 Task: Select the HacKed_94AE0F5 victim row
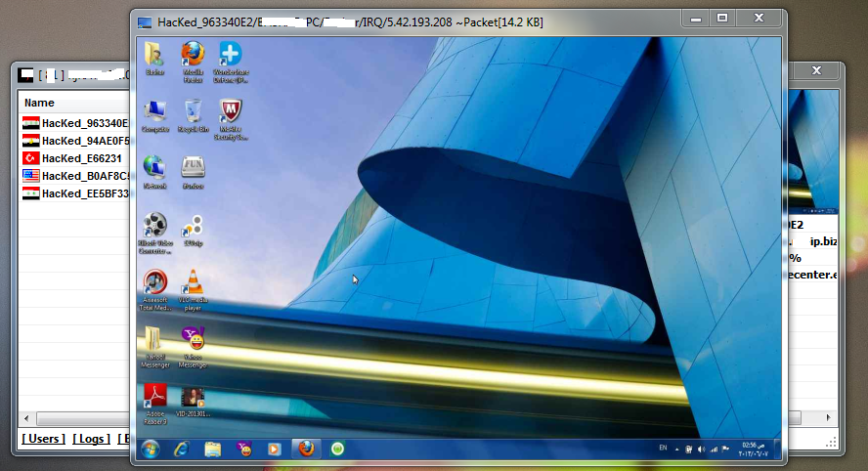tap(75, 141)
